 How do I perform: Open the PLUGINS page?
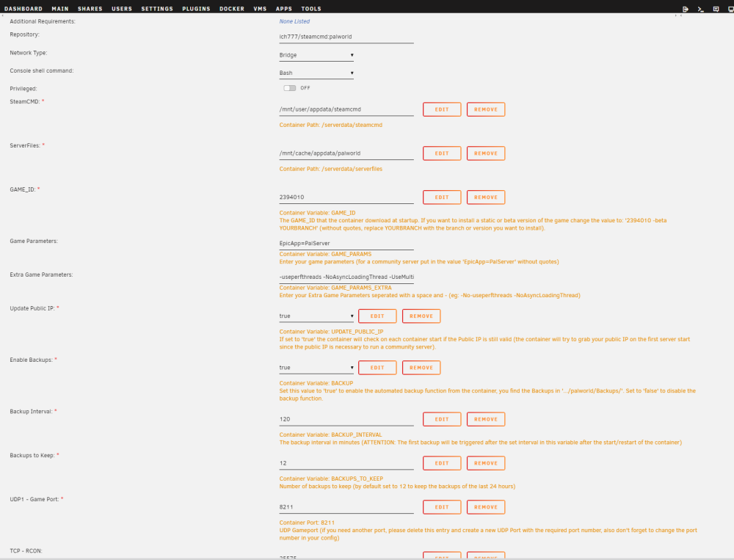click(x=196, y=9)
